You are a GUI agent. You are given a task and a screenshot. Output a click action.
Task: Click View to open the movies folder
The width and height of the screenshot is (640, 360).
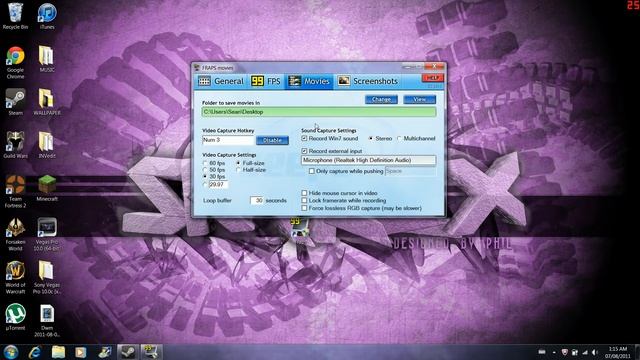(420, 99)
